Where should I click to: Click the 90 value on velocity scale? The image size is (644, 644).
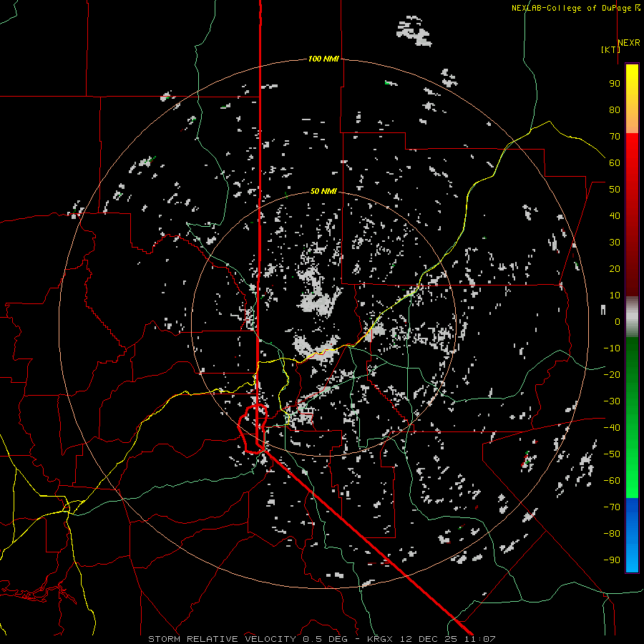point(615,84)
